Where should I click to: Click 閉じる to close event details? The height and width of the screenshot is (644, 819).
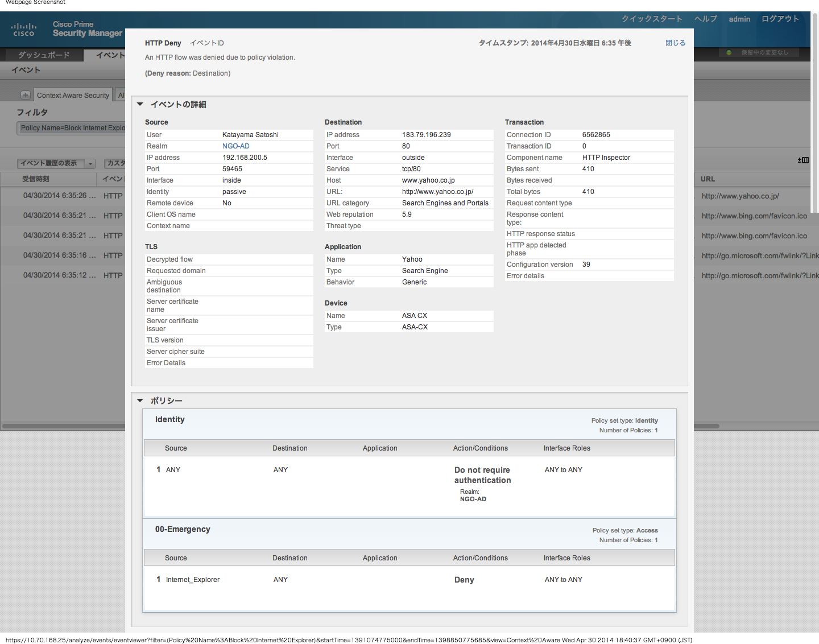[675, 43]
